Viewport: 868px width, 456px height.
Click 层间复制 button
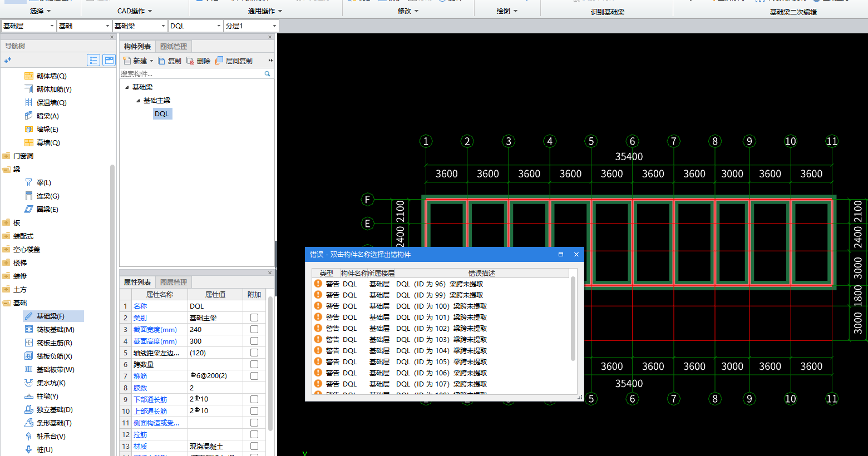pyautogui.click(x=234, y=61)
